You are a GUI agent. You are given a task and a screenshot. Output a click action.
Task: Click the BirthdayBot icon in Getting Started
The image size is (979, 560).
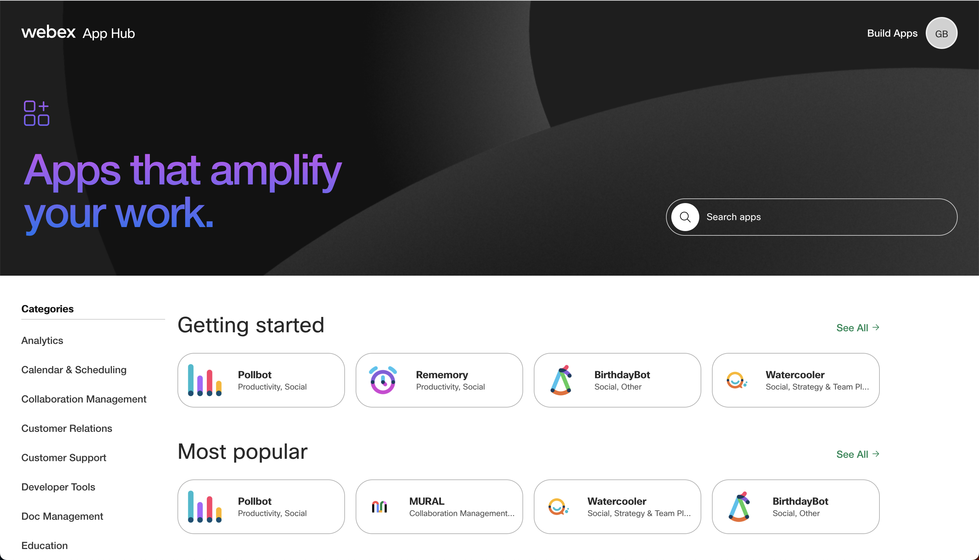[x=562, y=380]
